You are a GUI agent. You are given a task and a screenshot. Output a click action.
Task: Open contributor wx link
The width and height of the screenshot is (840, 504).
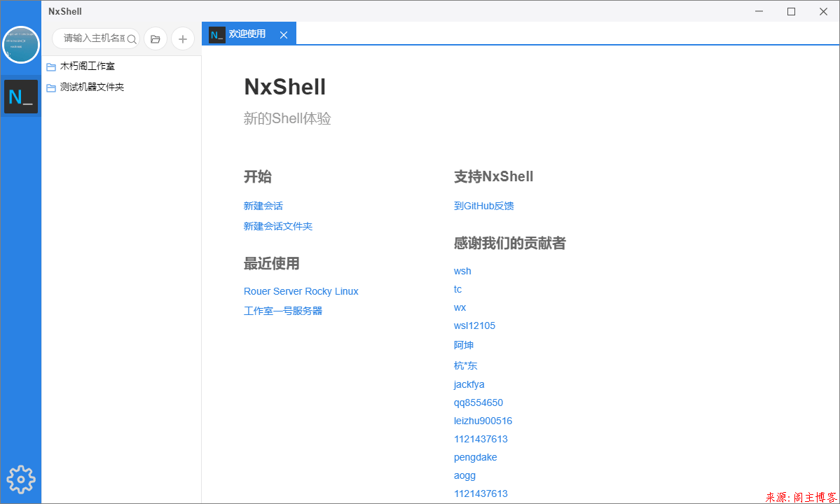coord(460,307)
